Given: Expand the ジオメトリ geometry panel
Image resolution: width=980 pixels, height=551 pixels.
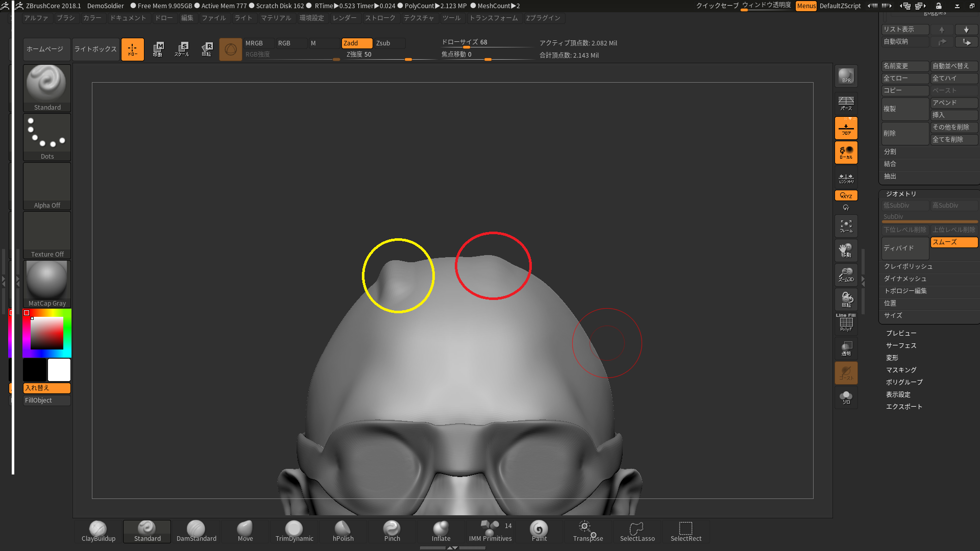Looking at the screenshot, I should point(900,194).
